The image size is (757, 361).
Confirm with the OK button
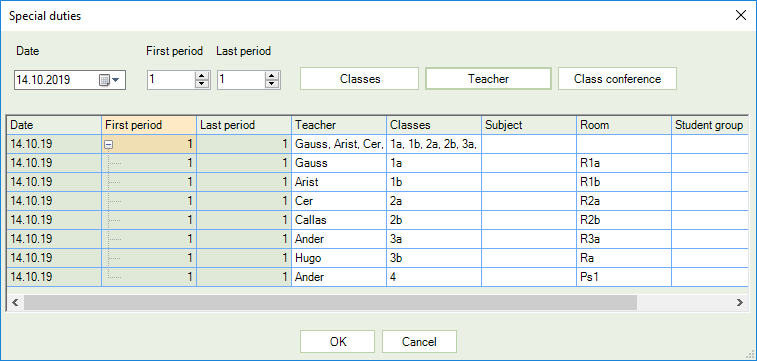tap(337, 342)
